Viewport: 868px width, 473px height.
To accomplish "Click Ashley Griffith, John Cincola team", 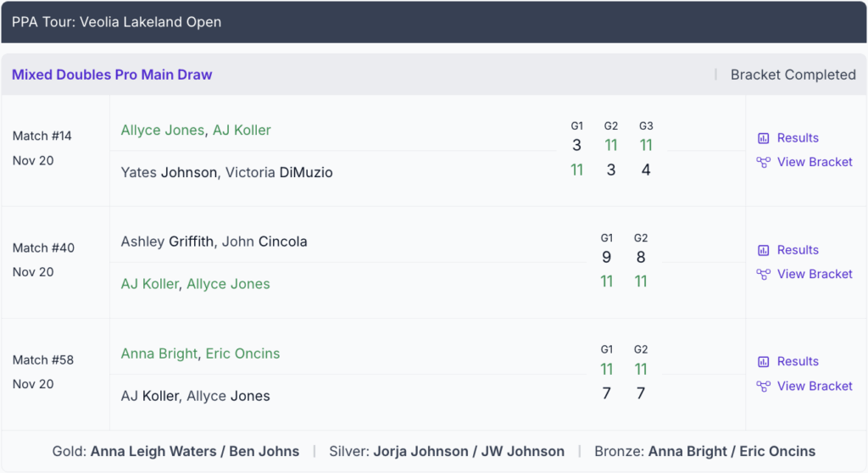I will click(x=214, y=242).
